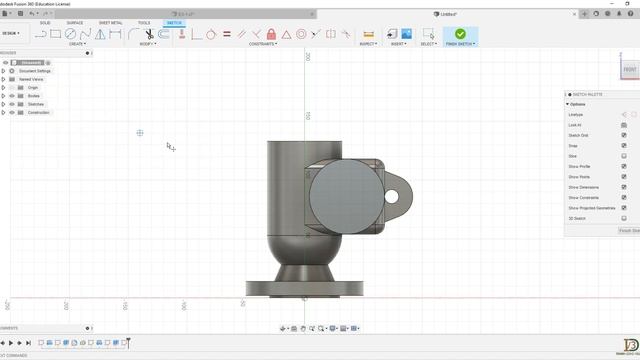The width and height of the screenshot is (640, 360).
Task: Open the Design workspace dropdown
Action: [11, 33]
